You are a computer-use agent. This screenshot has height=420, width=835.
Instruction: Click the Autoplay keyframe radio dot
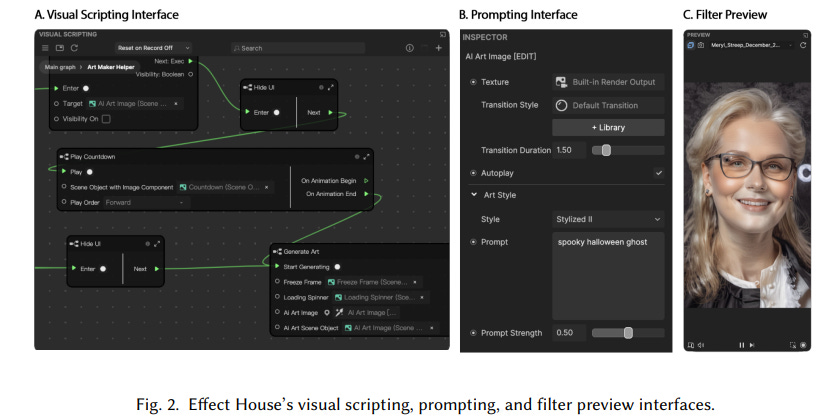pyautogui.click(x=473, y=173)
